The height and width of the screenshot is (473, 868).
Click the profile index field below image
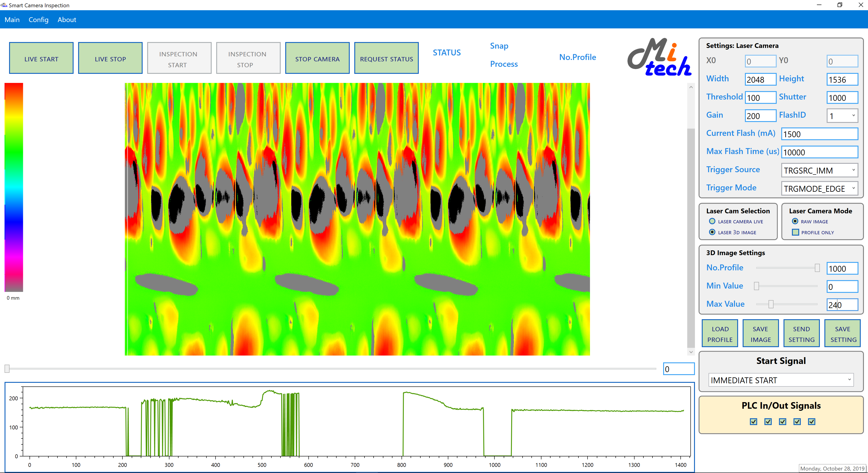pyautogui.click(x=679, y=369)
